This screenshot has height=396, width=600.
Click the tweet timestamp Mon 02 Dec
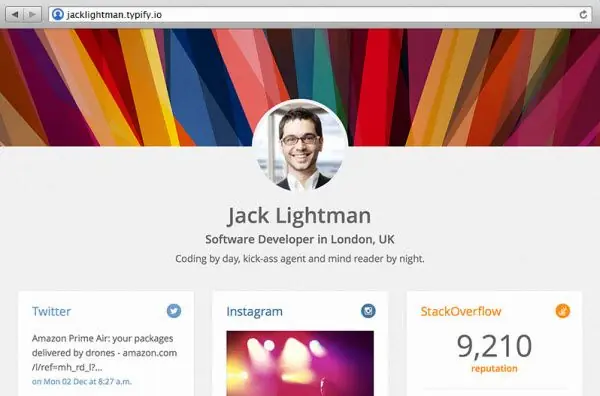coord(82,381)
